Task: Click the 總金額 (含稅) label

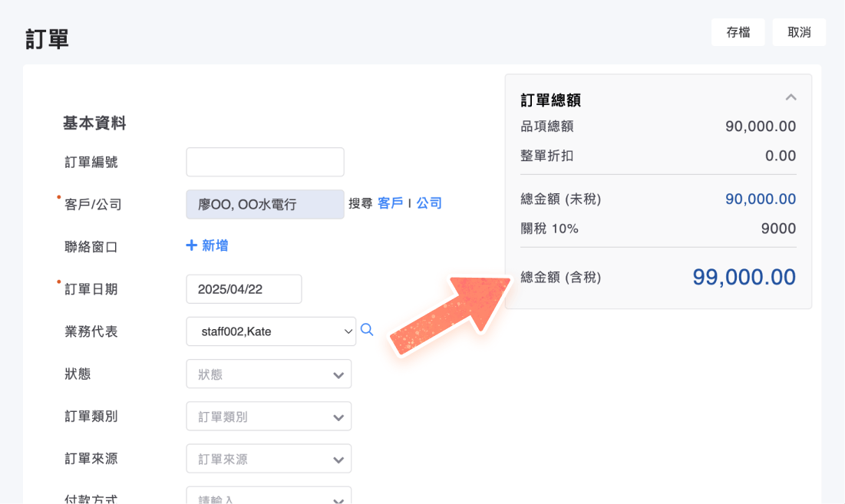Action: (560, 277)
